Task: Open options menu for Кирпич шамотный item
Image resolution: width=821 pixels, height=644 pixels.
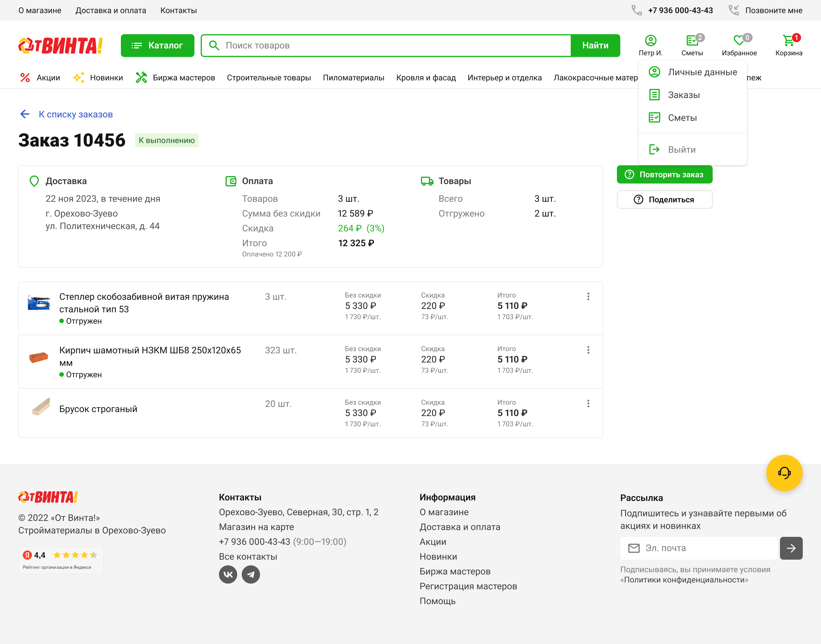Action: pyautogui.click(x=588, y=350)
